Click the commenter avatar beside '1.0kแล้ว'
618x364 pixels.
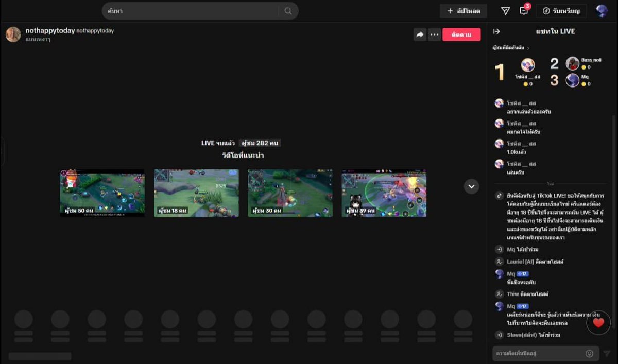point(499,144)
